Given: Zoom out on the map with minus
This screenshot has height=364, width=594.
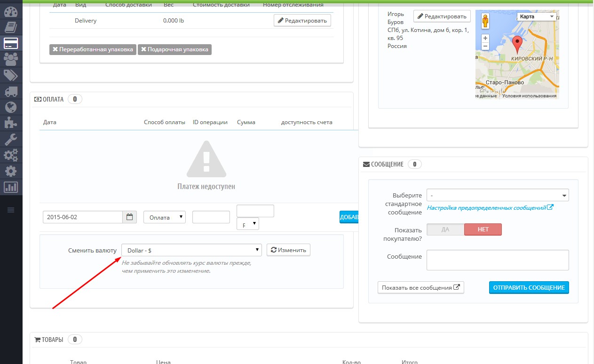Looking at the screenshot, I should click(485, 47).
